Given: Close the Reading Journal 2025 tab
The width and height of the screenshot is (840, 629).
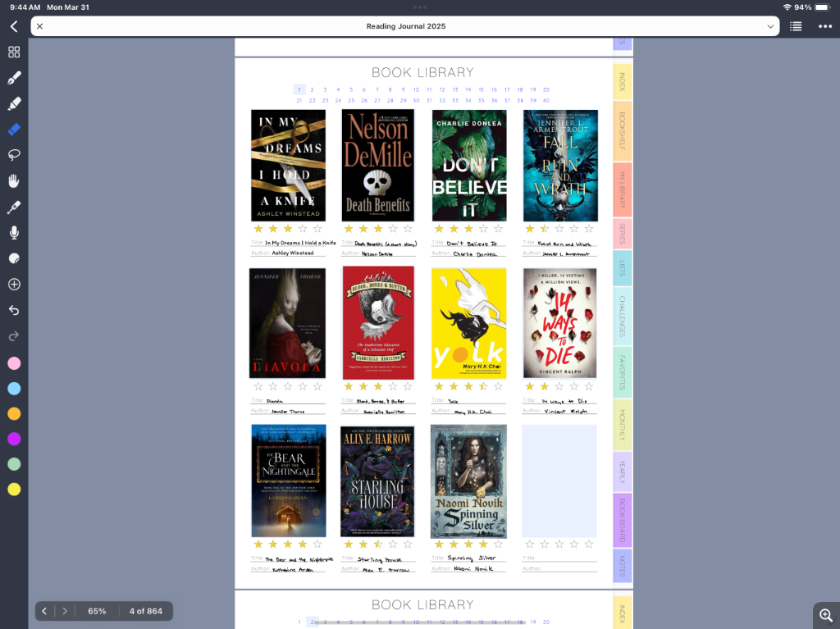Looking at the screenshot, I should pos(39,26).
